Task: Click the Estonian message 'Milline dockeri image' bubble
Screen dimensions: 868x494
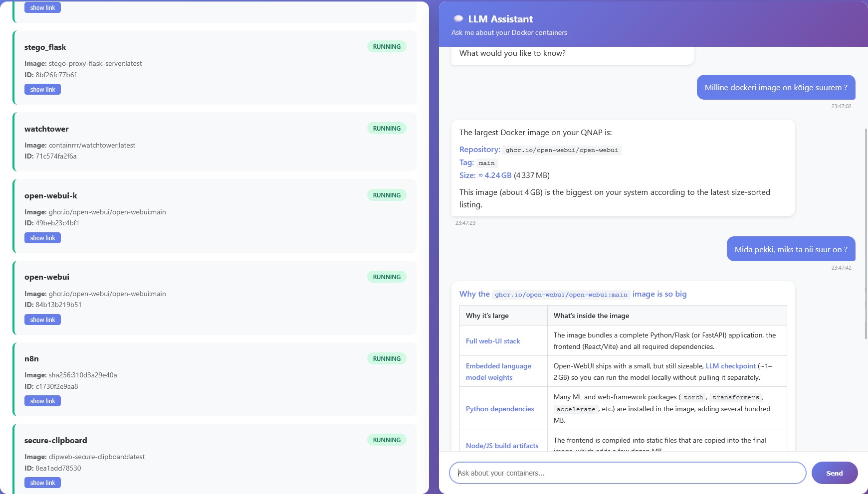Action: pos(776,88)
